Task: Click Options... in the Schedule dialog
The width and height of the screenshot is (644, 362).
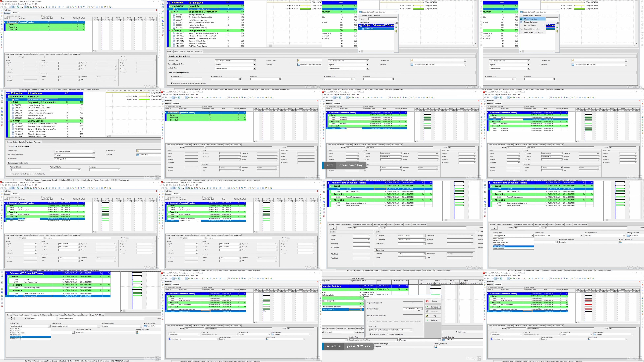Action: (x=433, y=320)
